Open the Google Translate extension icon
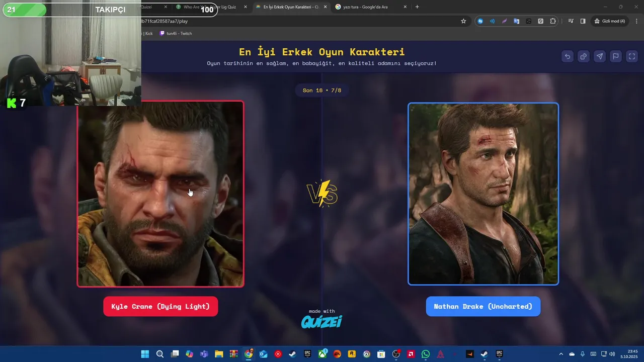This screenshot has width=644, height=362. pyautogui.click(x=516, y=21)
